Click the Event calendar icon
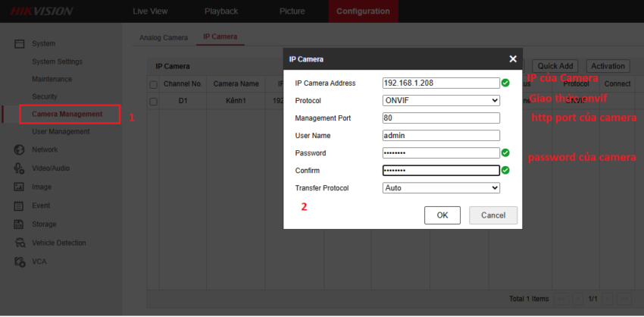Viewport: 644px width, 317px height. pyautogui.click(x=19, y=206)
